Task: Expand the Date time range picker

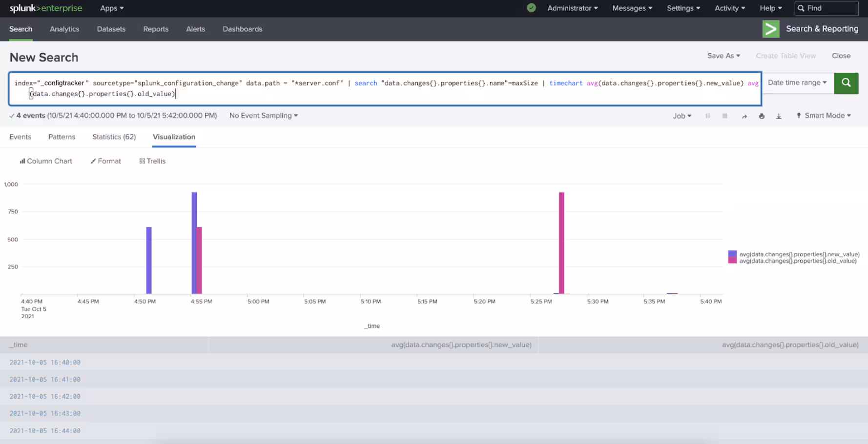Action: click(797, 83)
